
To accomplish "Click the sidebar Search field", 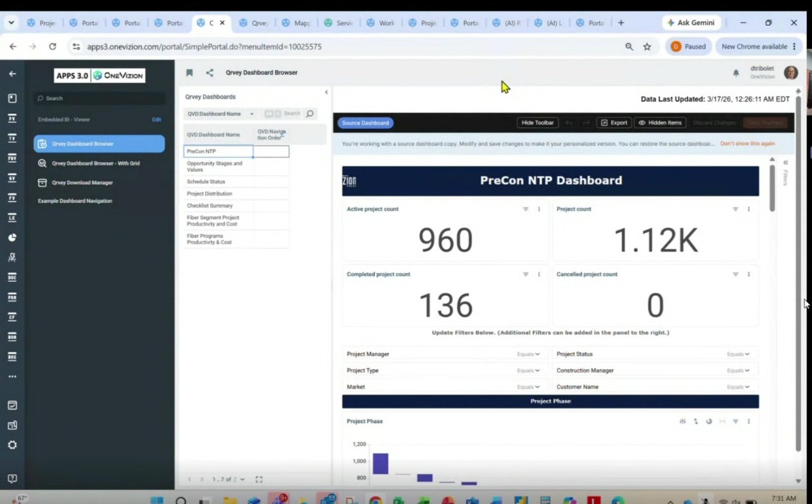I will click(x=99, y=98).
